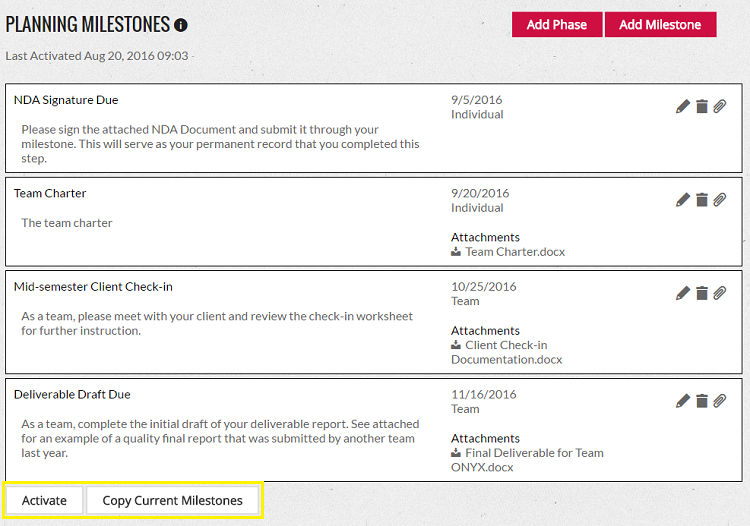Viewport: 750px width, 526px height.
Task: Add attachment to Mid-semester Client Check-in
Action: coord(720,293)
